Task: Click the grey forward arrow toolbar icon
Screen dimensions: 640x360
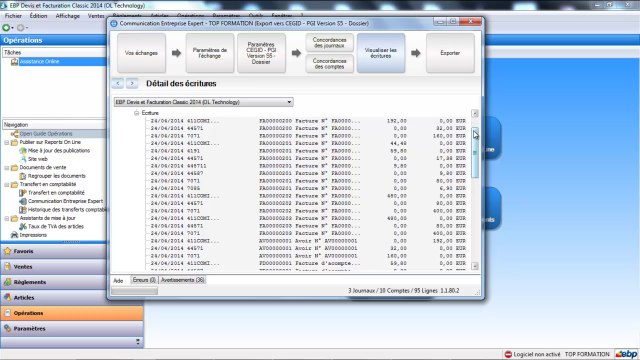Action: 20,28
